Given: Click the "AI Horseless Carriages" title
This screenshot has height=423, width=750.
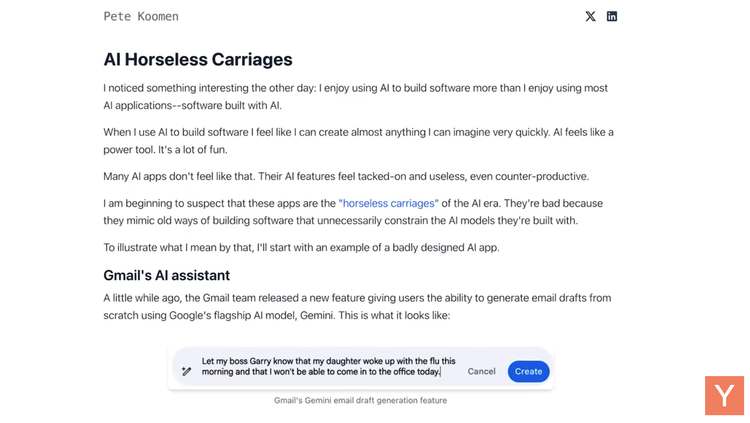Looking at the screenshot, I should [x=198, y=60].
